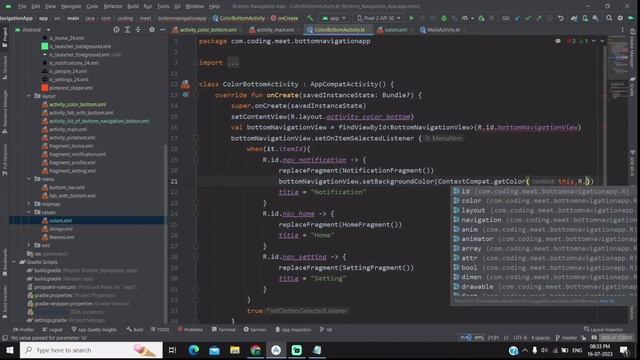
Task: Click the error count indicator in editor
Action: click(x=571, y=41)
